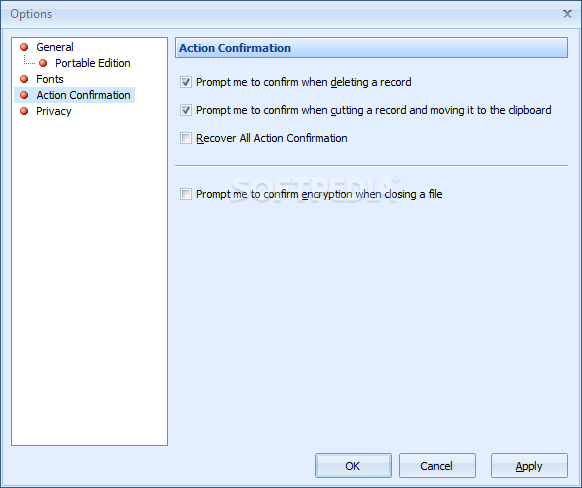Open the General settings page
Image resolution: width=582 pixels, height=488 pixels.
55,47
